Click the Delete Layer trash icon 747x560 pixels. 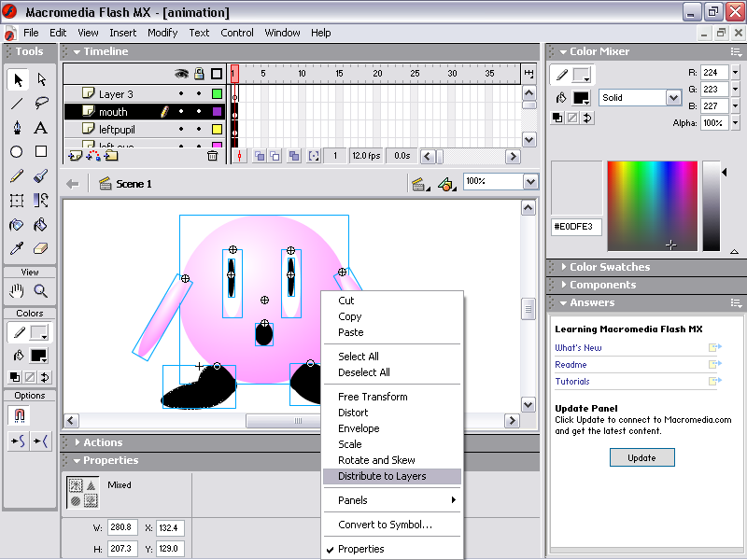pyautogui.click(x=212, y=156)
